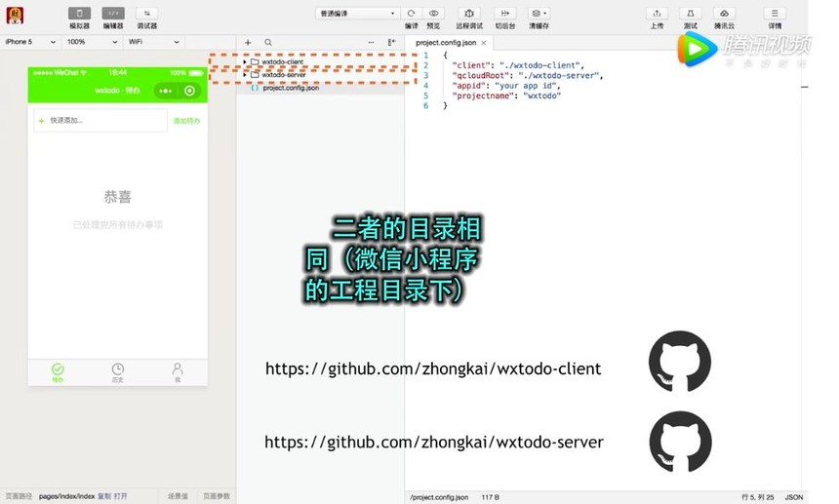839x504 pixels.
Task: Open the 腾讯云 Tencent Cloud menu
Action: point(724,14)
